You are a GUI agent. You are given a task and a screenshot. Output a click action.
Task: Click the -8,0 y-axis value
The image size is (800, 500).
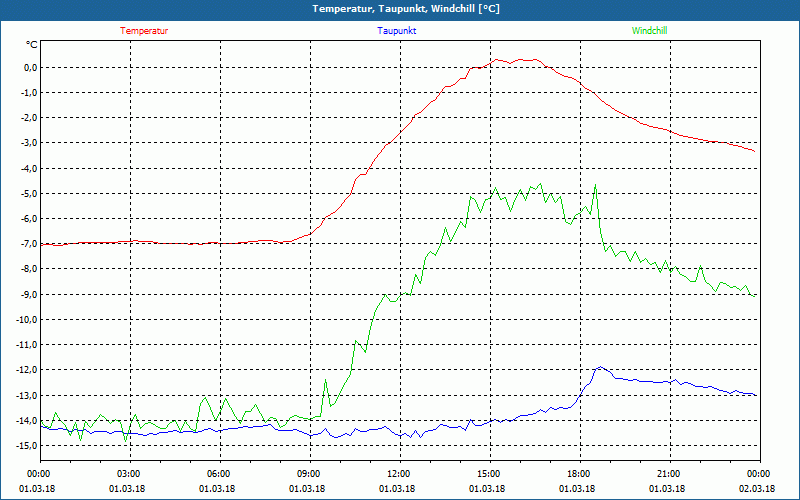click(x=29, y=269)
